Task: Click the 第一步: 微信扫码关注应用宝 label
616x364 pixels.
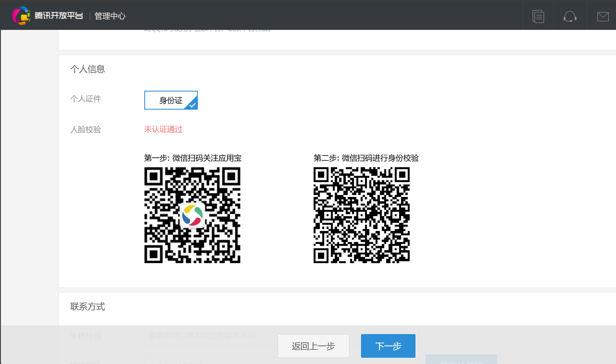Action: (x=193, y=158)
